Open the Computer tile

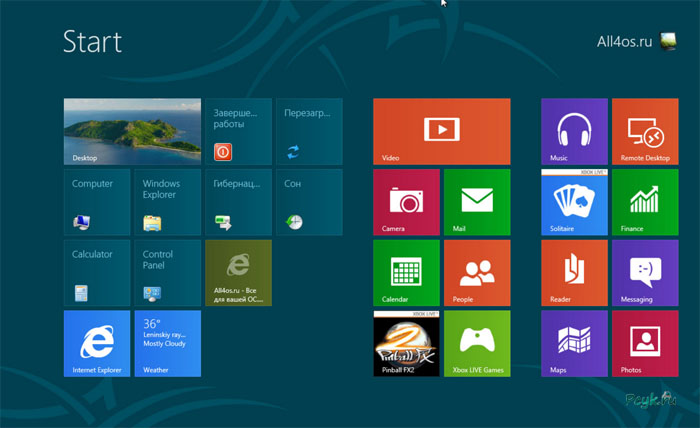tap(97, 202)
